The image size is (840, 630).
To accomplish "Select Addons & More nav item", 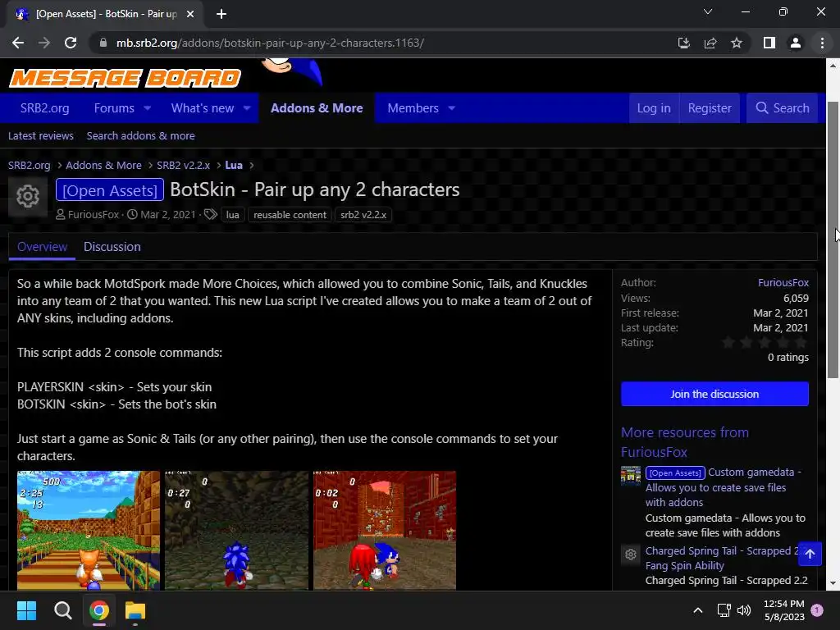I will click(x=317, y=108).
